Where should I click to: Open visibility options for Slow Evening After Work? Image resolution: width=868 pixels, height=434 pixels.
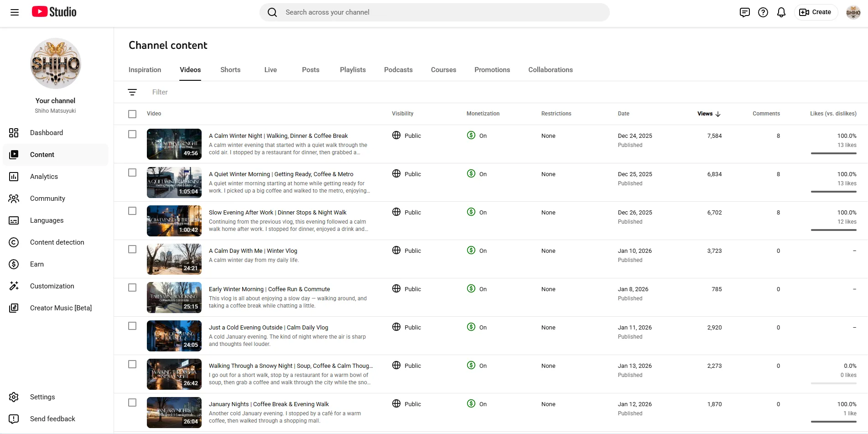[406, 212]
